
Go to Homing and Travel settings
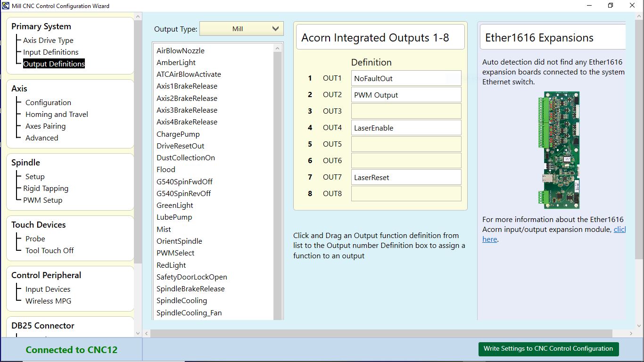tap(57, 114)
